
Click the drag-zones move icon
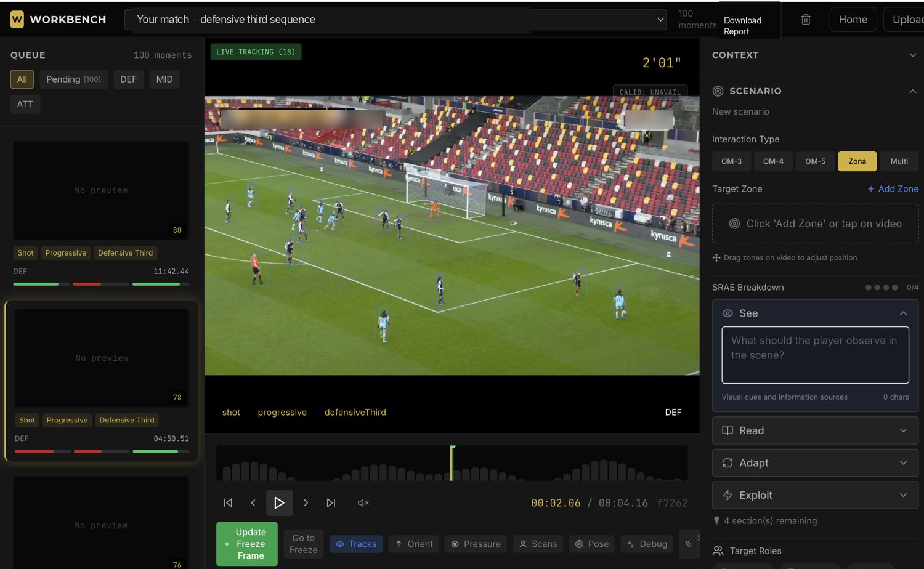[x=716, y=258]
